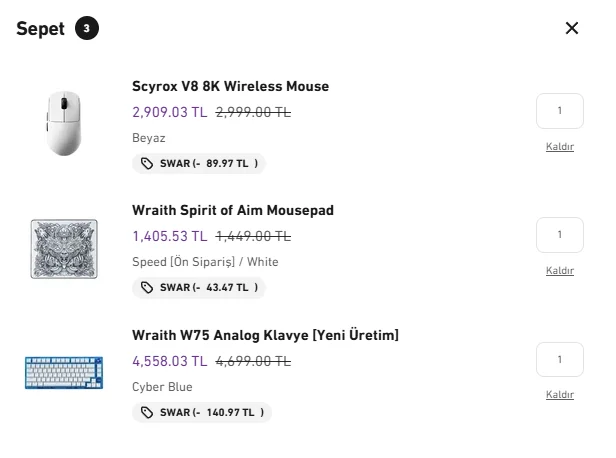The width and height of the screenshot is (616, 458).
Task: Click the SWAR -89.97 TL discount badge
Action: pyautogui.click(x=199, y=163)
